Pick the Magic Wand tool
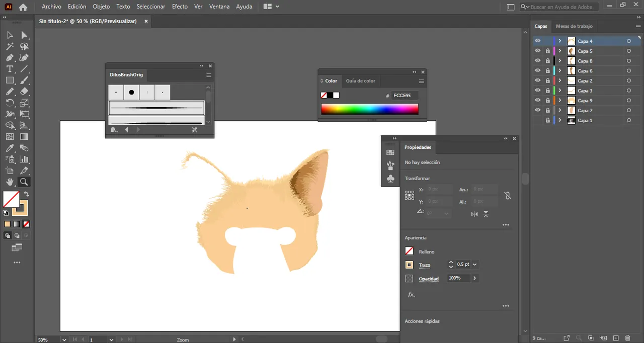Image resolution: width=644 pixels, height=343 pixels. (10, 46)
